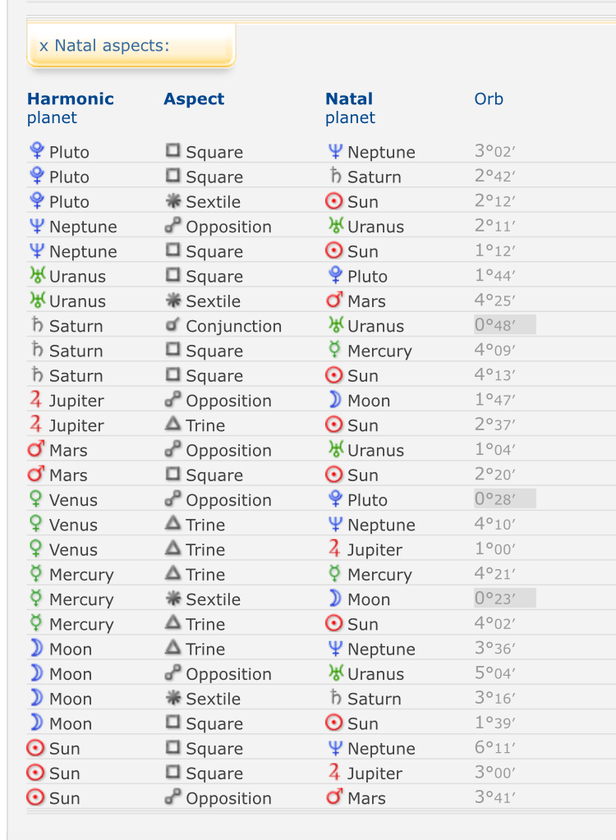This screenshot has height=840, width=616.
Task: Click the Mars glyph in Sun opposition Mars row
Action: [334, 798]
